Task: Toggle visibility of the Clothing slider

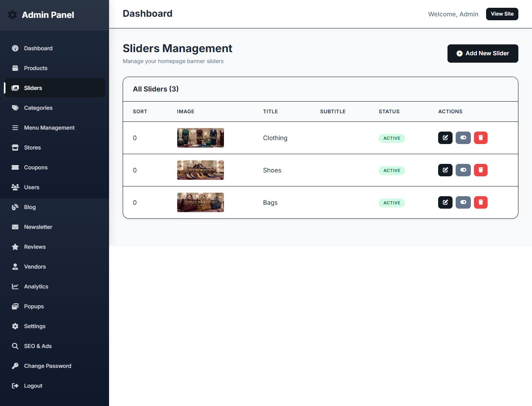Action: tap(463, 138)
